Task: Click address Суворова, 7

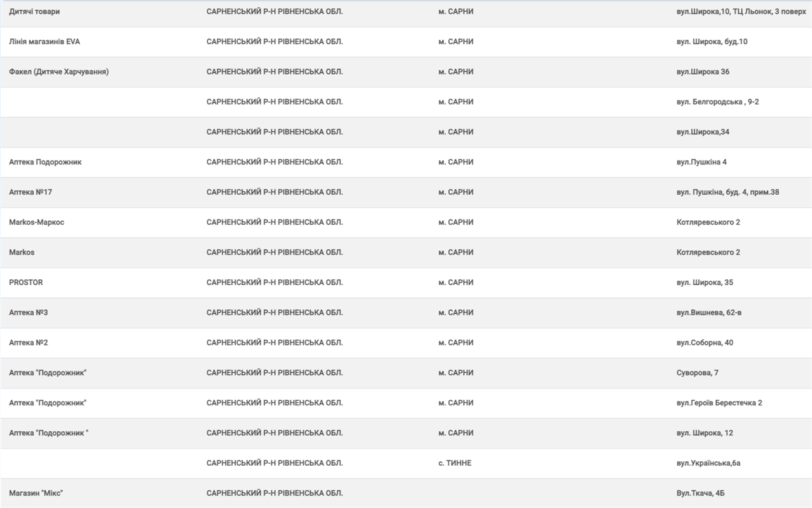Action: click(x=697, y=373)
